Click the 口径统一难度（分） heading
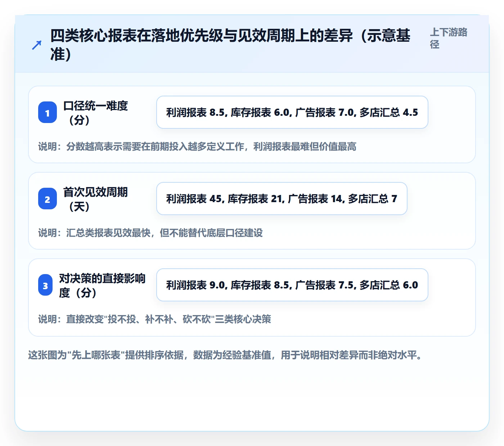Viewport: 504px width, 446px height. click(95, 113)
